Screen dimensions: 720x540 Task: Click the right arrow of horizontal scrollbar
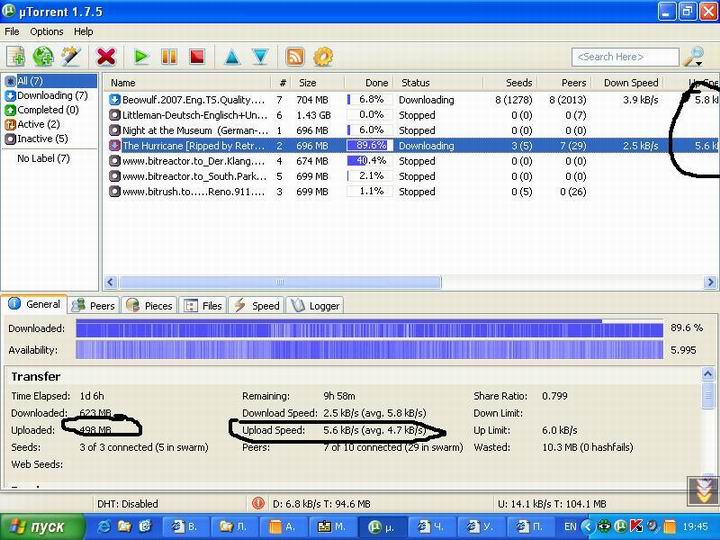710,282
